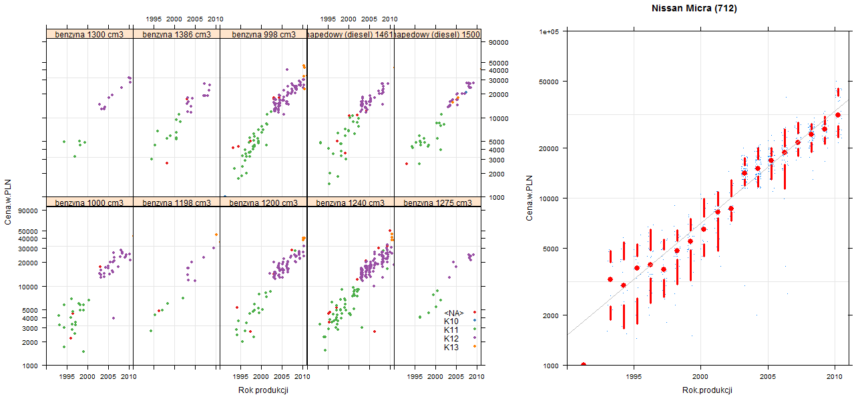Screen dimensions: 868x401
Task: Click the "K11" legend label
Action: coord(451,330)
